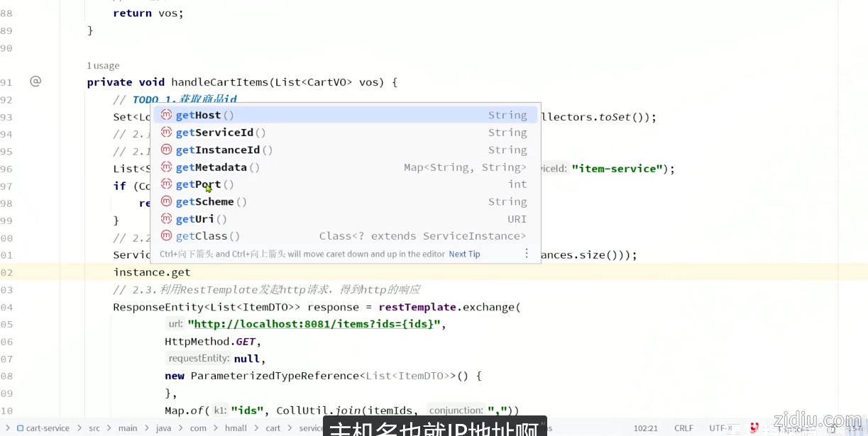Click the gutter annotation icon beside handleCartItems
Screen dimensions: 868x436
click(x=35, y=82)
